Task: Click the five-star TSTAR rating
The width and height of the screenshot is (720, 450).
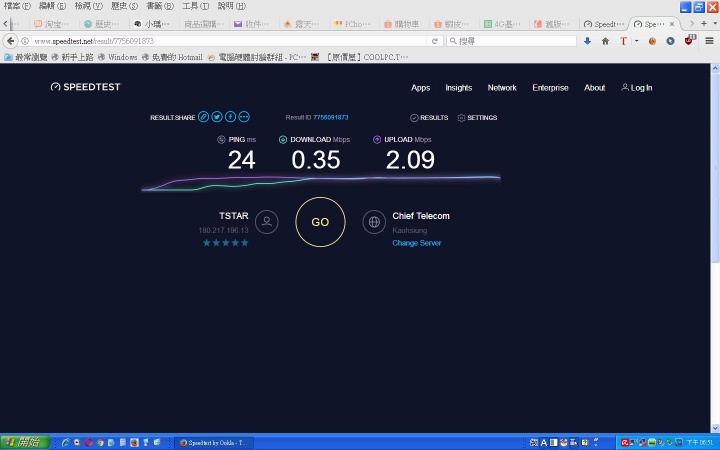Action: point(225,243)
